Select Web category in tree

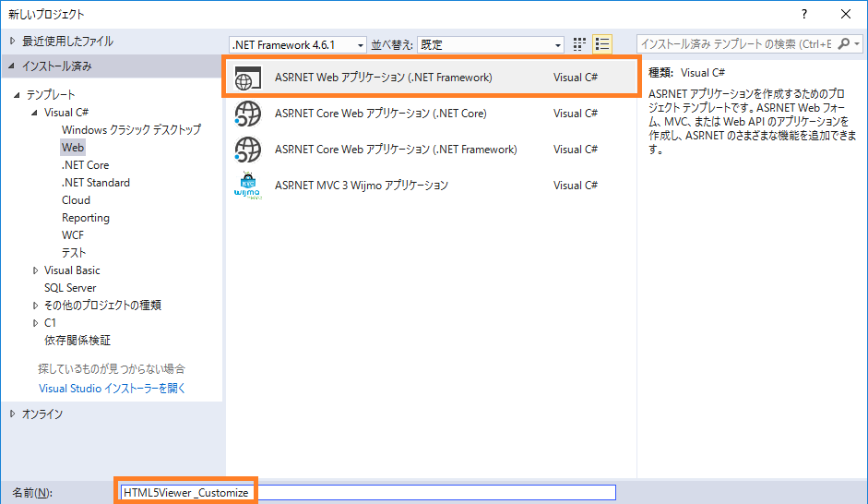(73, 148)
